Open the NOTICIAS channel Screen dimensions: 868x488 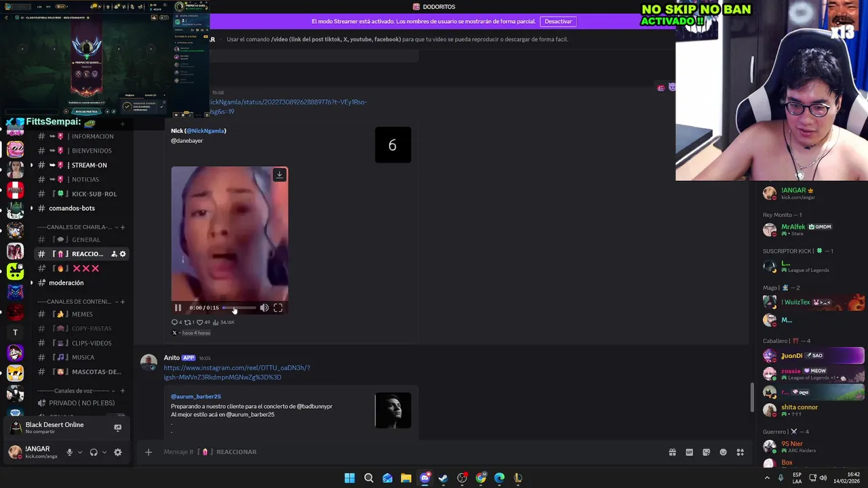pyautogui.click(x=81, y=180)
